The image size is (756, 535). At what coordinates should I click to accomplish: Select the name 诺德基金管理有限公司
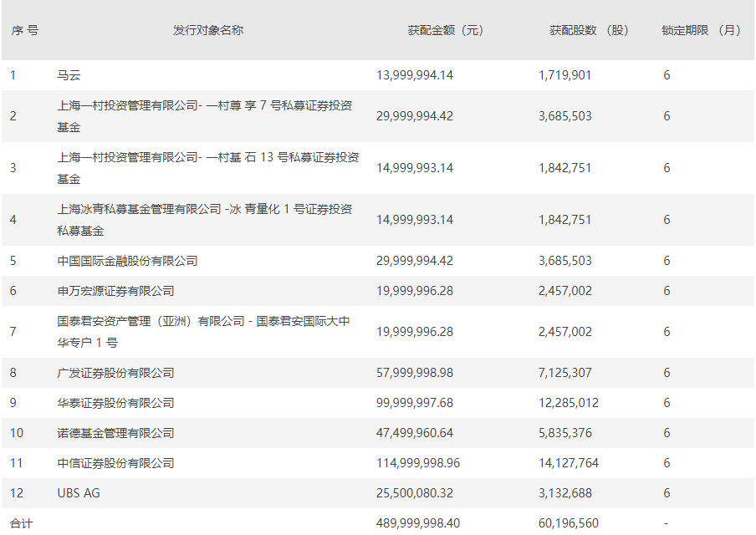[115, 433]
